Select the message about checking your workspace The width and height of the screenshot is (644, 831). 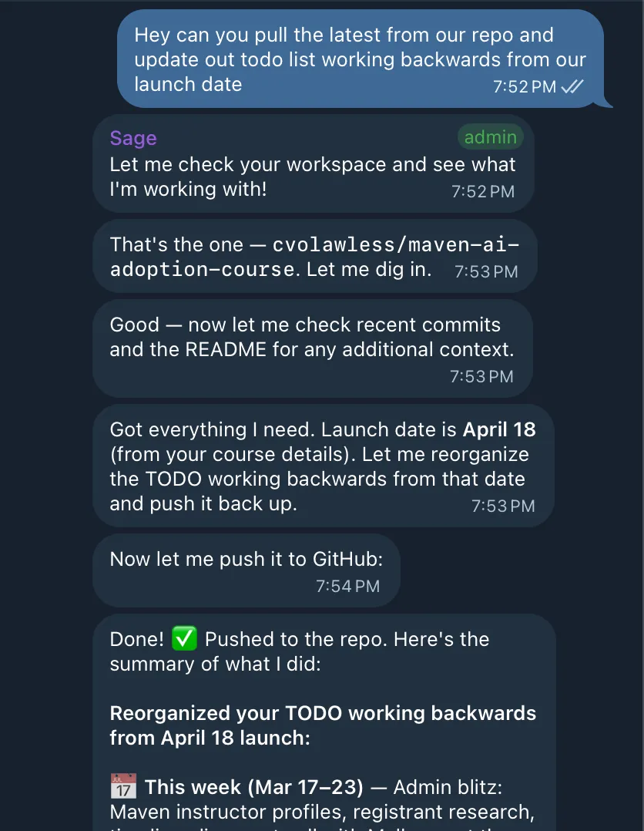coord(313,163)
